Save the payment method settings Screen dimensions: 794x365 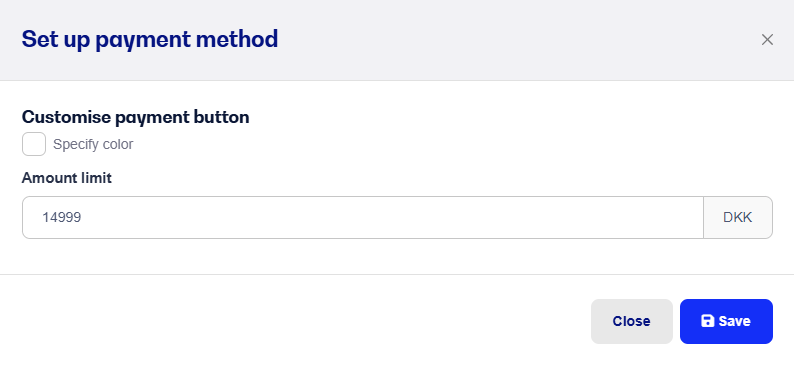tap(726, 321)
